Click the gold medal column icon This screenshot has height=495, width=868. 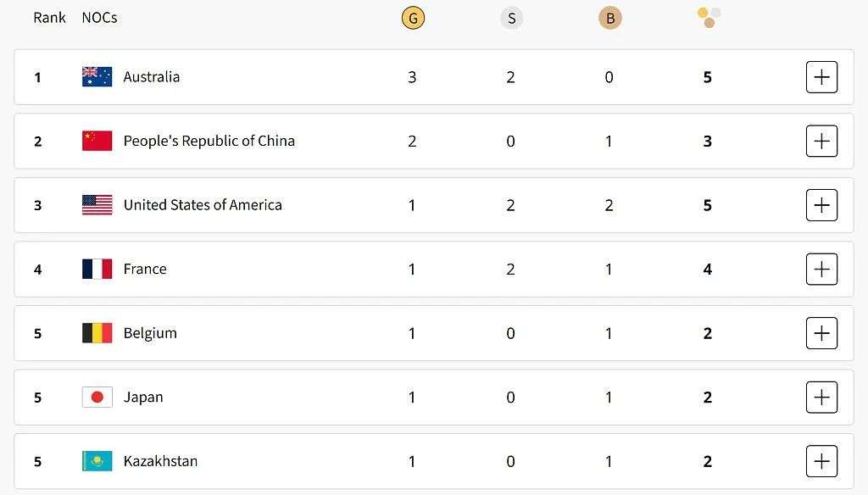[x=413, y=18]
